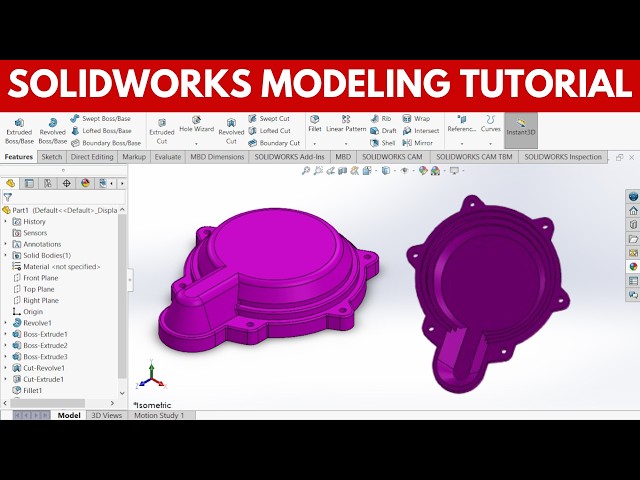Open the PropertyManager panel tab
Image resolution: width=640 pixels, height=480 pixels.
29,183
